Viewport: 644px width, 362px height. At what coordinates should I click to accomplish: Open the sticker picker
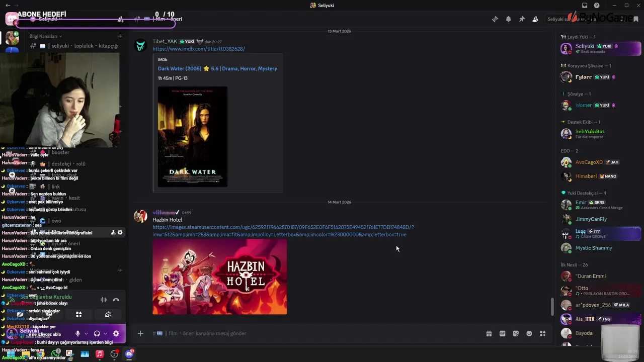tap(516, 333)
